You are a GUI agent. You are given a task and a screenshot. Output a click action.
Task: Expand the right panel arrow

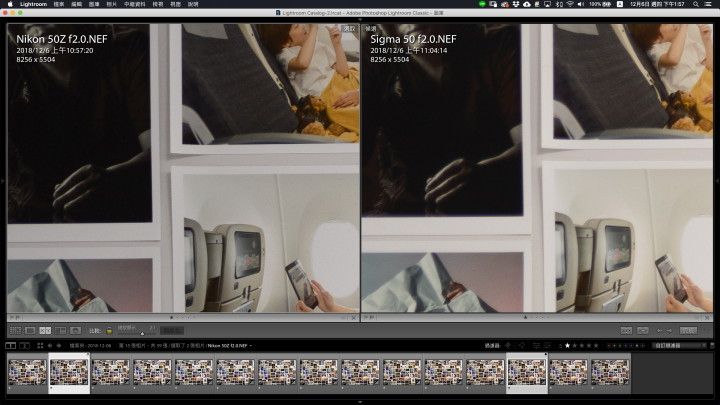coord(718,181)
